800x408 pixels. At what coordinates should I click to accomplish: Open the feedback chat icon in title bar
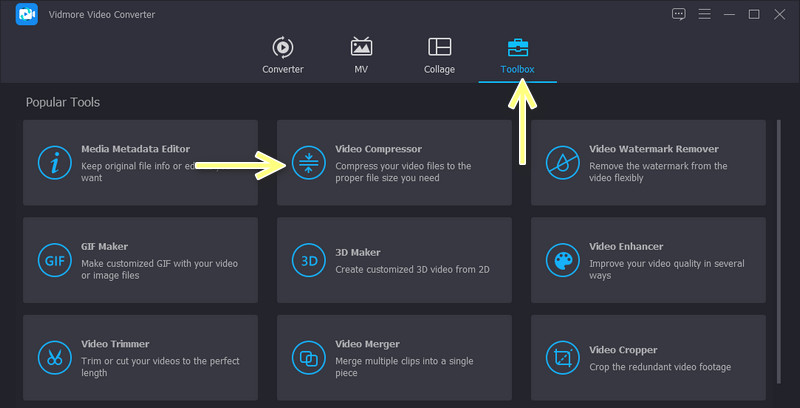click(679, 14)
